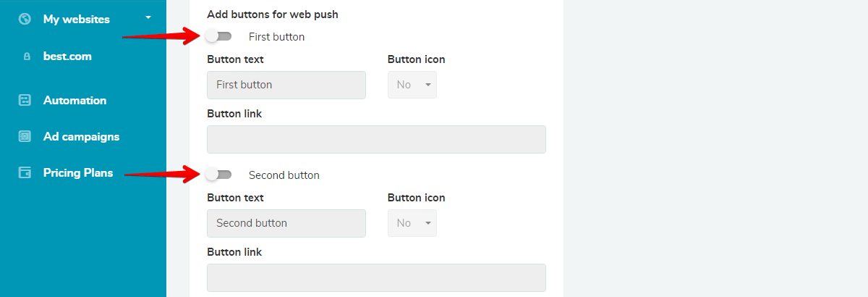Image resolution: width=868 pixels, height=297 pixels.
Task: Click the First button toggle label text
Action: click(276, 36)
